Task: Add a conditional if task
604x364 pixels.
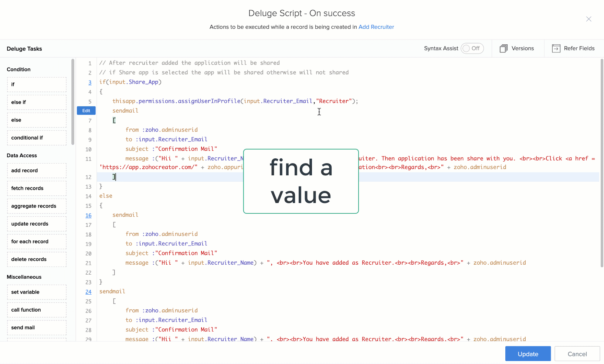Action: tap(37, 138)
